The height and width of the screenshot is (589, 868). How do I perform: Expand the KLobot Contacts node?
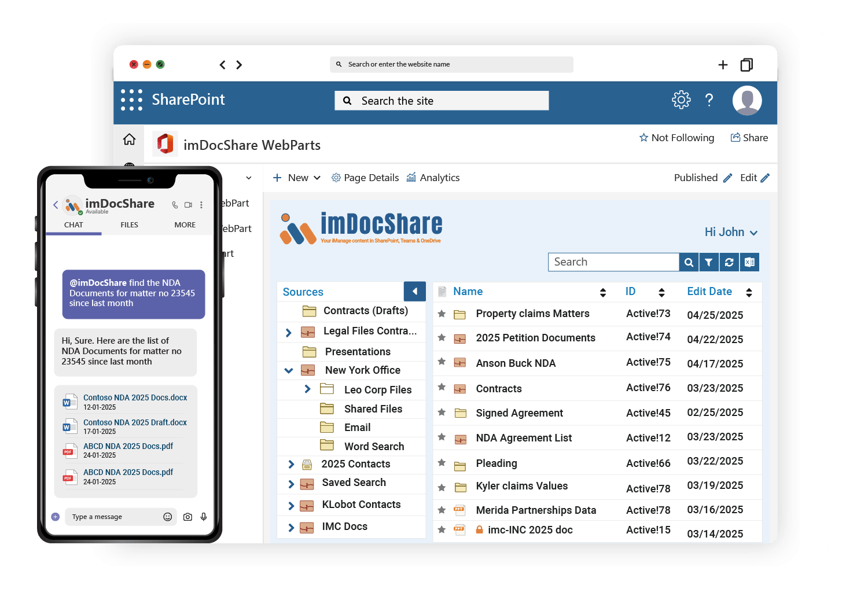(x=291, y=506)
